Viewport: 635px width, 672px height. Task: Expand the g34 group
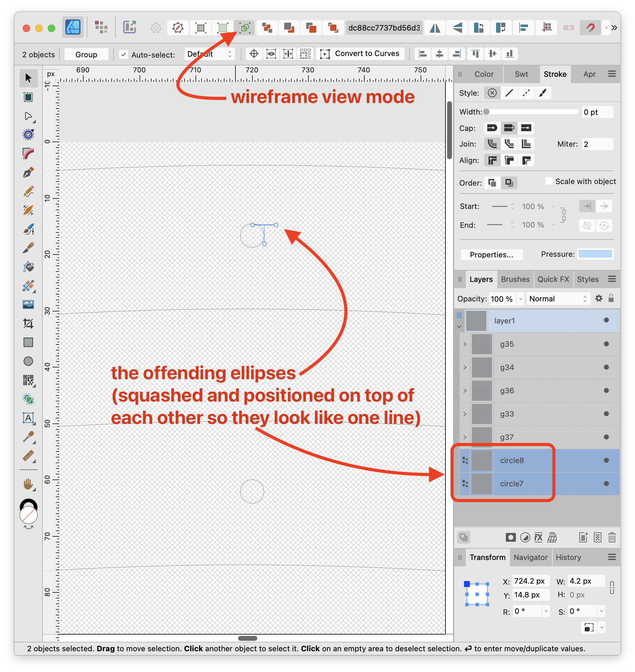click(x=465, y=367)
